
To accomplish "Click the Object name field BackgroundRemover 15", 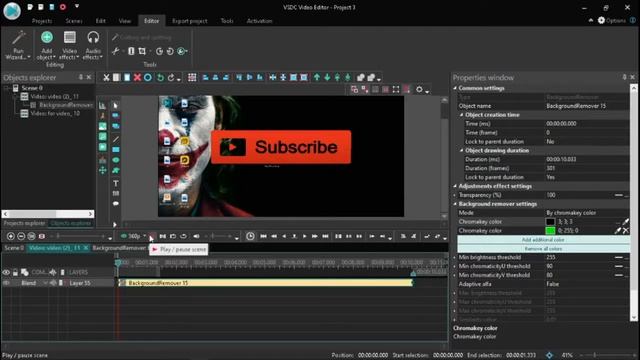I will pos(587,106).
